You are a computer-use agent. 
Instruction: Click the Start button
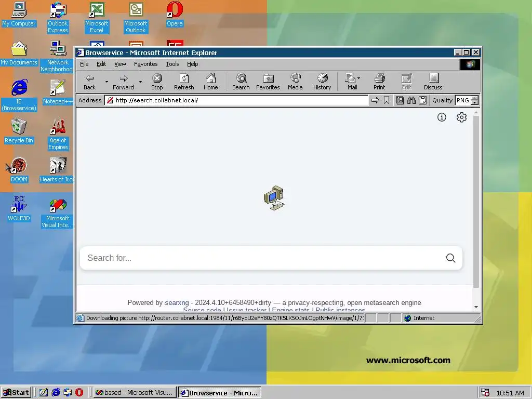click(16, 393)
